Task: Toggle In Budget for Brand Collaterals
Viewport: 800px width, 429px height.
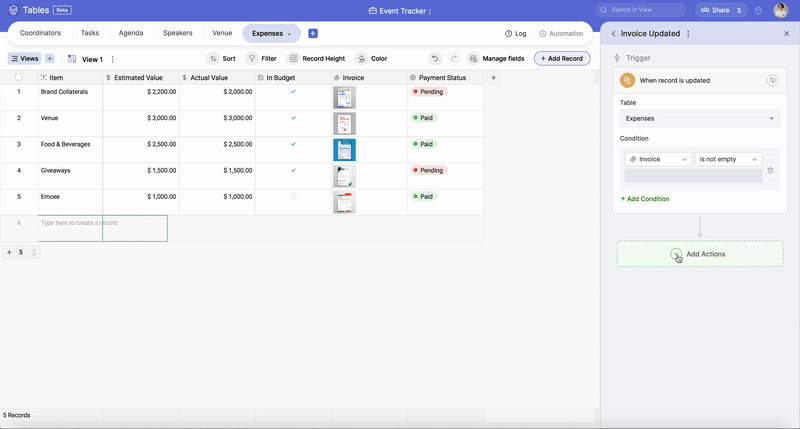Action: 293,92
